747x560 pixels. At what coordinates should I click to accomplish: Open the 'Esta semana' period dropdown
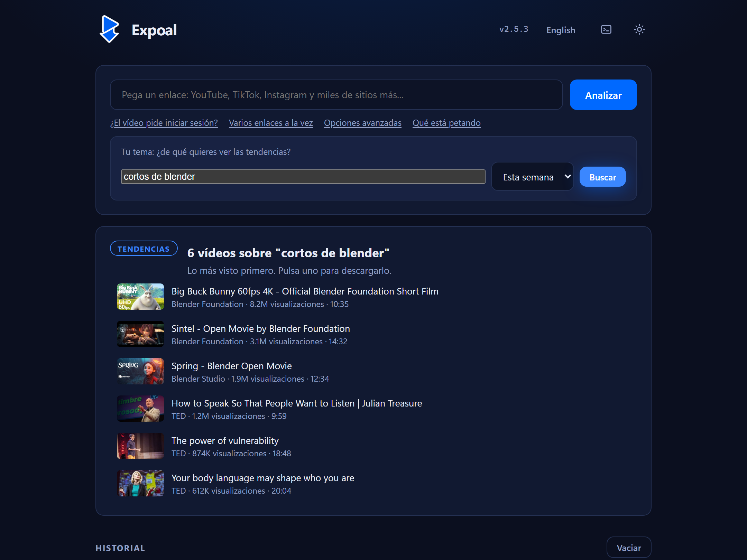click(x=532, y=177)
